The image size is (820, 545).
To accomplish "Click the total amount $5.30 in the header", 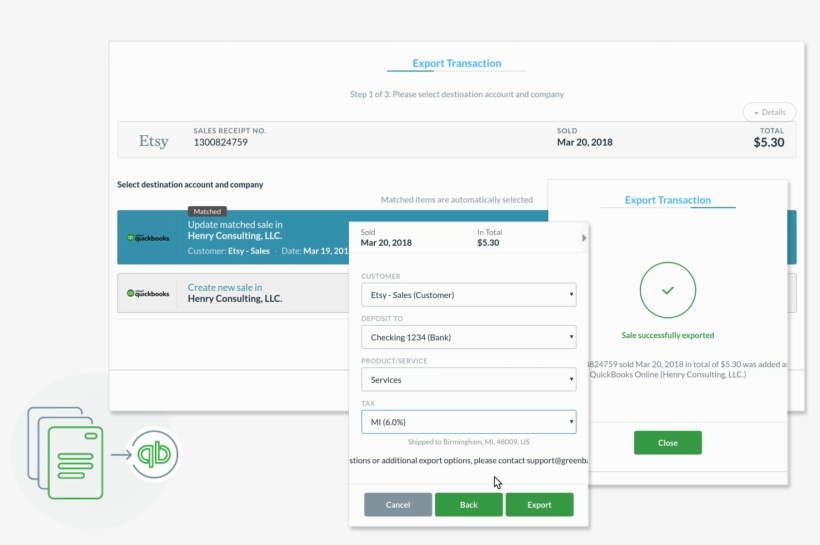I will click(769, 142).
